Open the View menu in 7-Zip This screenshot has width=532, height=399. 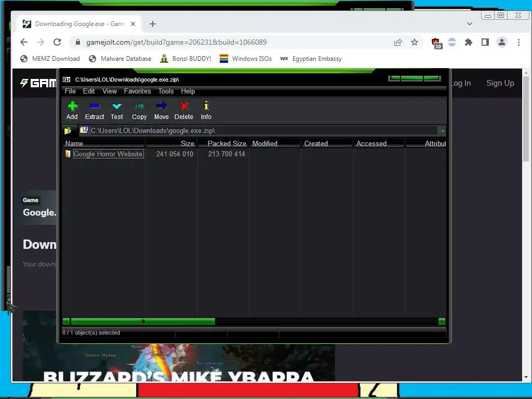[110, 91]
